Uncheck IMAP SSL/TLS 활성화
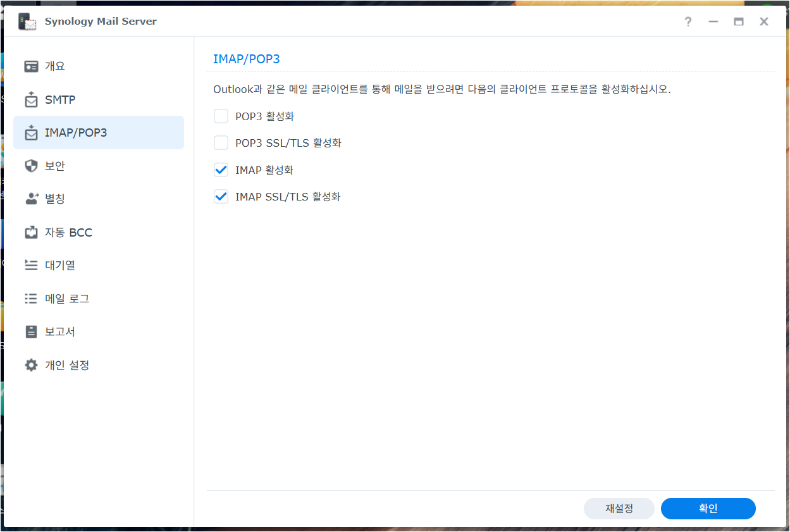Screen dimensions: 790x532 tap(221, 196)
